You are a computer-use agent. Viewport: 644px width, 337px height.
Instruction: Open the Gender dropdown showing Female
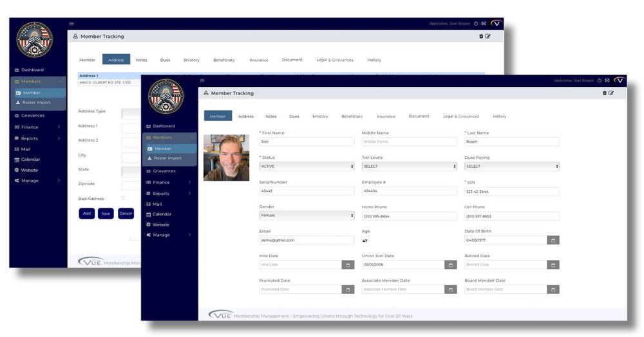[307, 215]
